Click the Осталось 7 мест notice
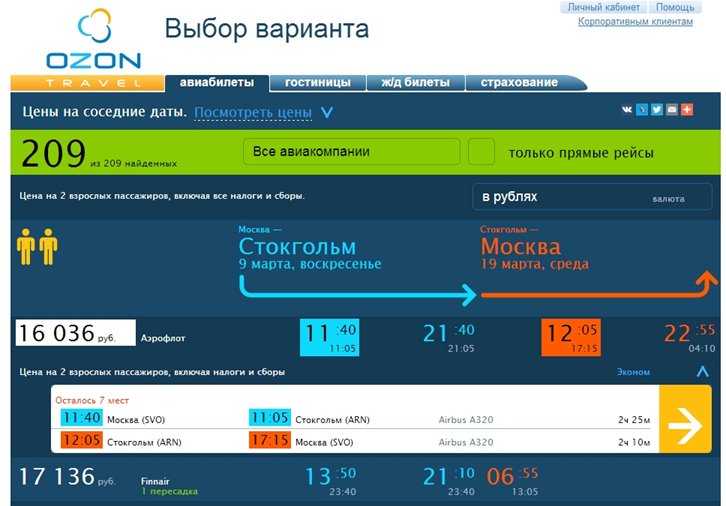The image size is (726, 506). (92, 400)
